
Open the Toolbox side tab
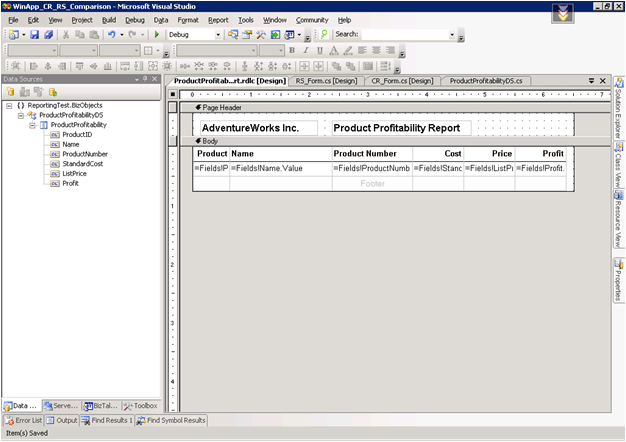point(141,406)
